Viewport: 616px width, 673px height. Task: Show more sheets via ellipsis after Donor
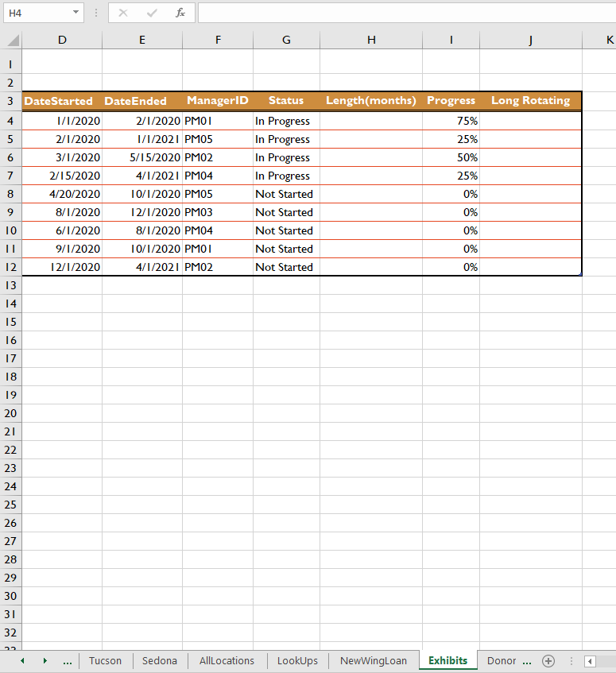click(x=527, y=661)
